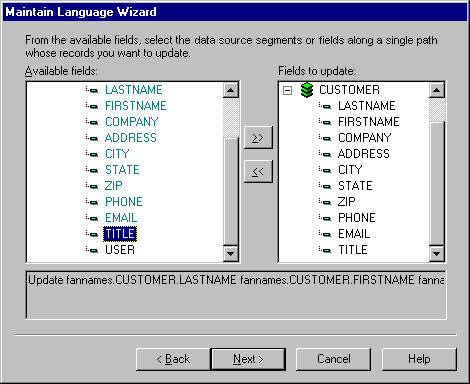Select PHONE text in Available fields

124,202
